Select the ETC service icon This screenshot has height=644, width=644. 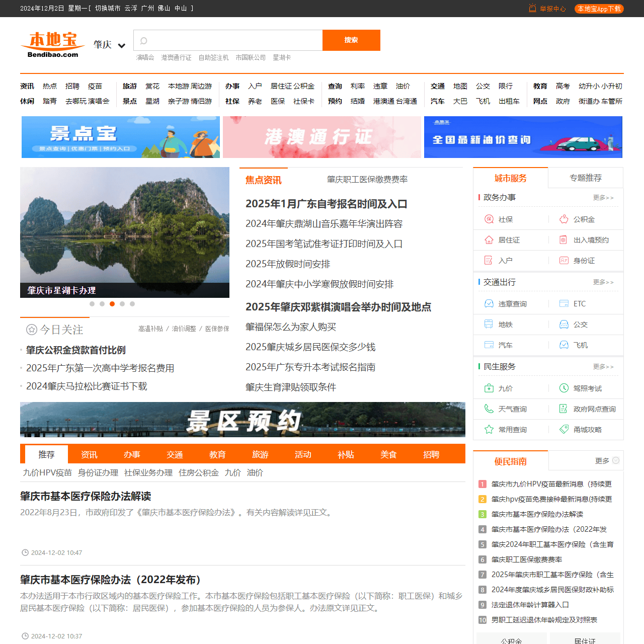pos(563,303)
